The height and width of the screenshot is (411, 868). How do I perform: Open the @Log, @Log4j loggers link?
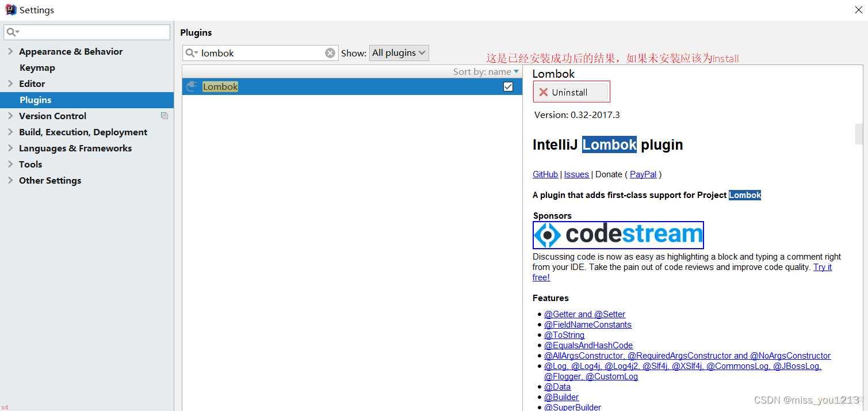point(683,366)
